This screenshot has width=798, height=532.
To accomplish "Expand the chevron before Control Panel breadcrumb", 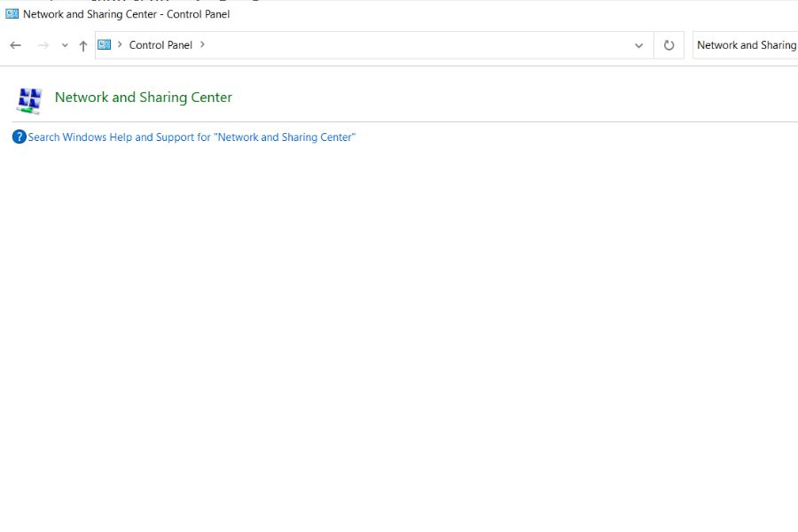I will tap(120, 44).
